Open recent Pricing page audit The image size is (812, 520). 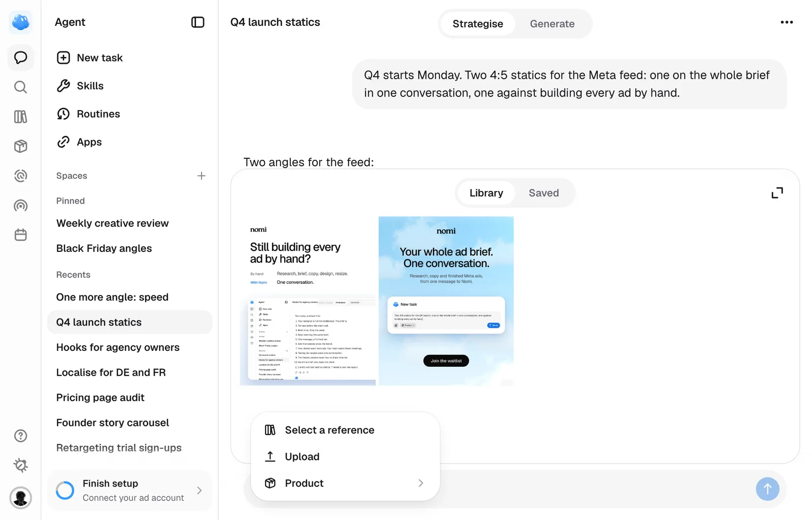pyautogui.click(x=130, y=398)
